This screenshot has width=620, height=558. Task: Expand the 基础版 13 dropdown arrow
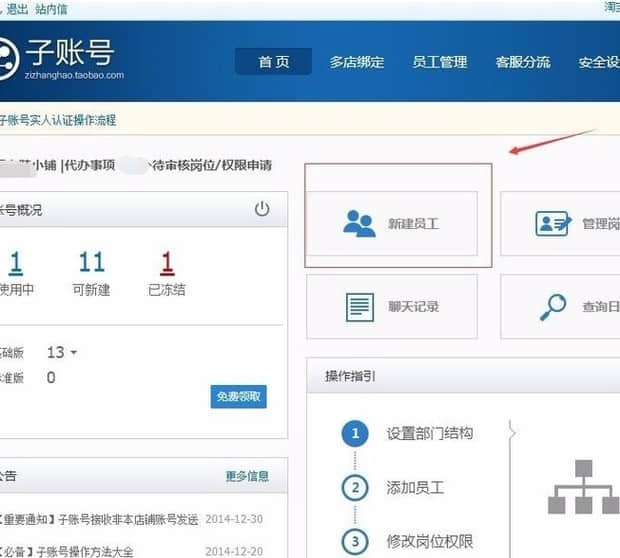pos(73,353)
